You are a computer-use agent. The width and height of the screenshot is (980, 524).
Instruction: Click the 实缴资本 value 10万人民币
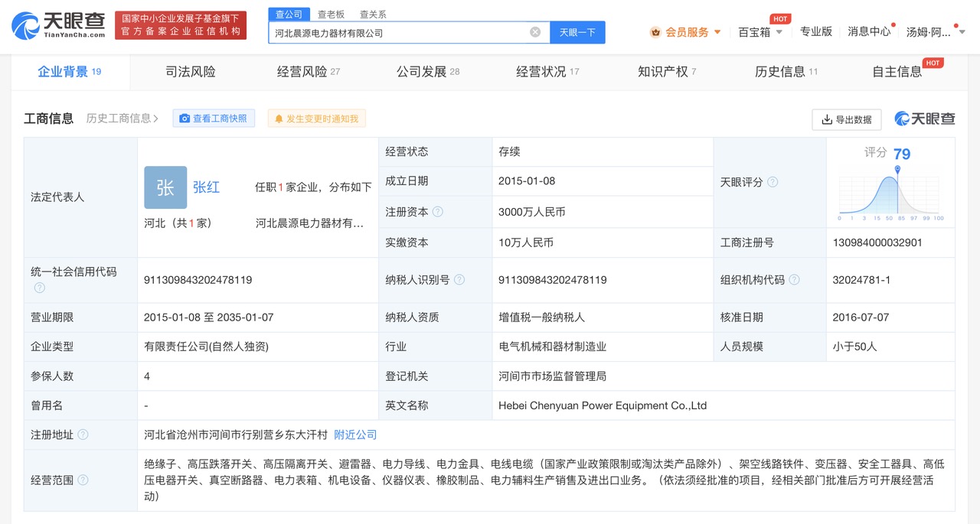[525, 242]
